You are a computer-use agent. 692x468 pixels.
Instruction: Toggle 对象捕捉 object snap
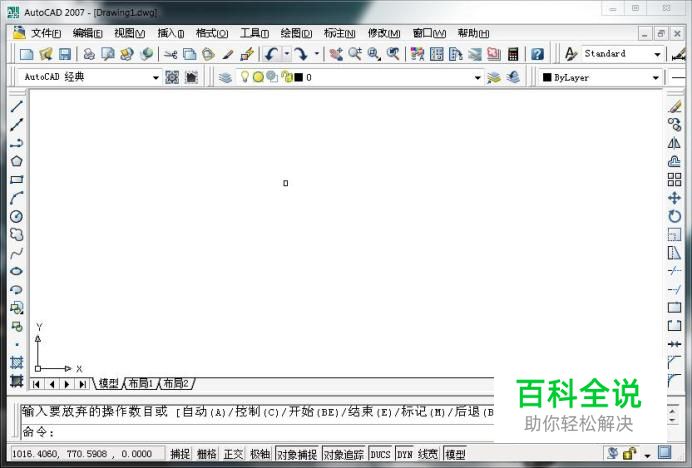pos(297,454)
